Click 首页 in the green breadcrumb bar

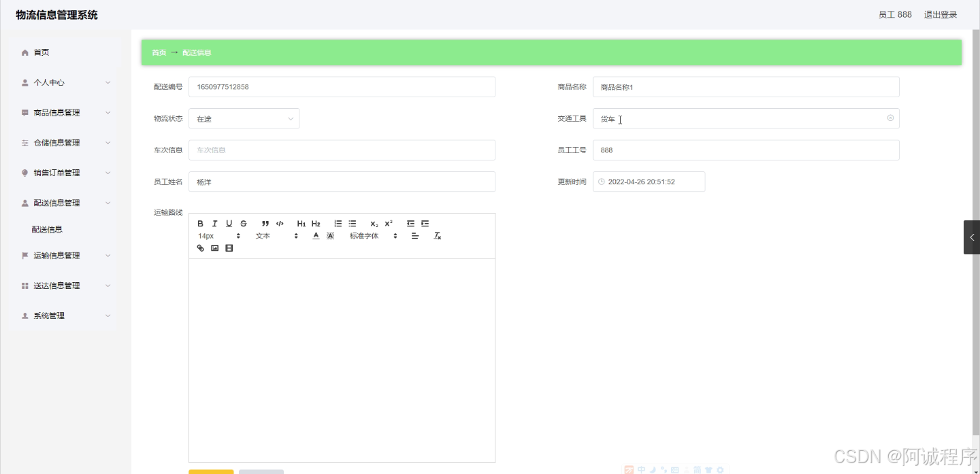[x=159, y=52]
